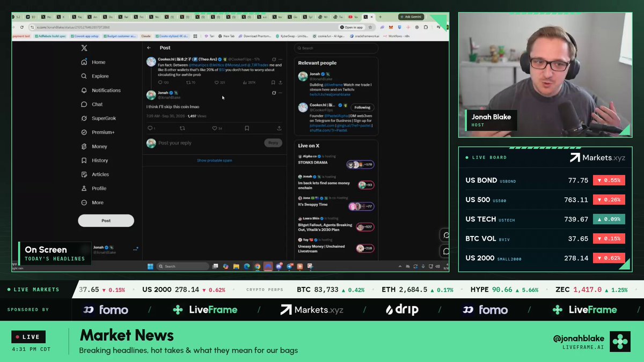644x362 pixels.
Task: Like the Cooker.hl post with 321 likes
Action: coord(217,83)
